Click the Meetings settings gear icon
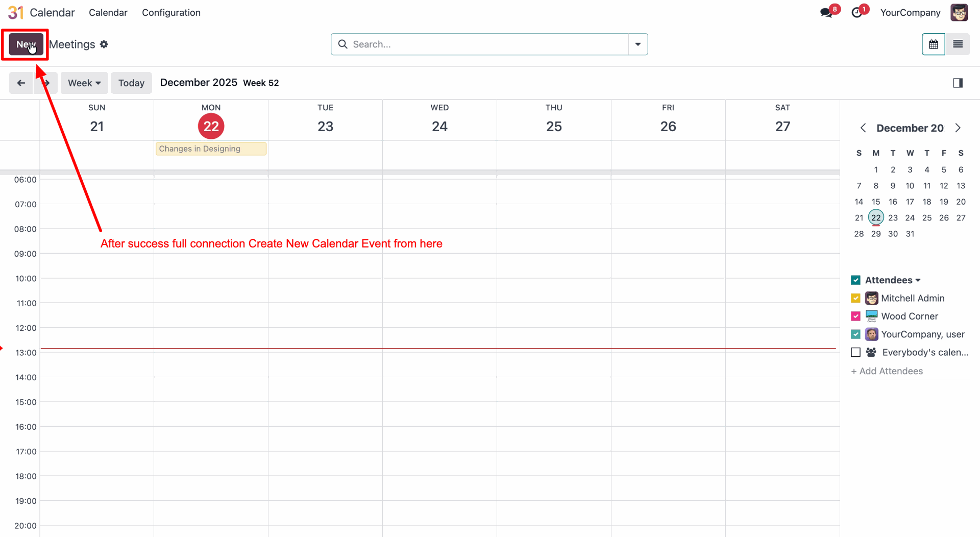Image resolution: width=980 pixels, height=537 pixels. [x=104, y=44]
